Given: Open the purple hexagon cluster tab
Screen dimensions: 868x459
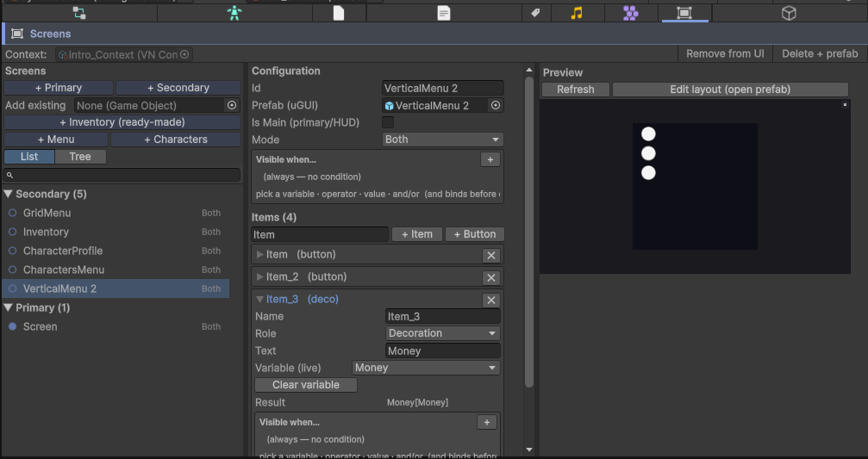Looking at the screenshot, I should 630,13.
